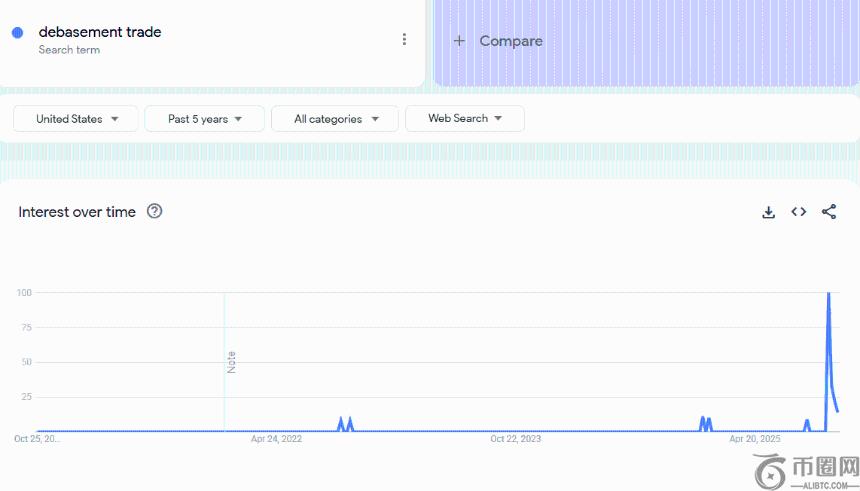Click the chart peak at value 100
Viewport: 860px width, 491px height.
pyautogui.click(x=828, y=294)
